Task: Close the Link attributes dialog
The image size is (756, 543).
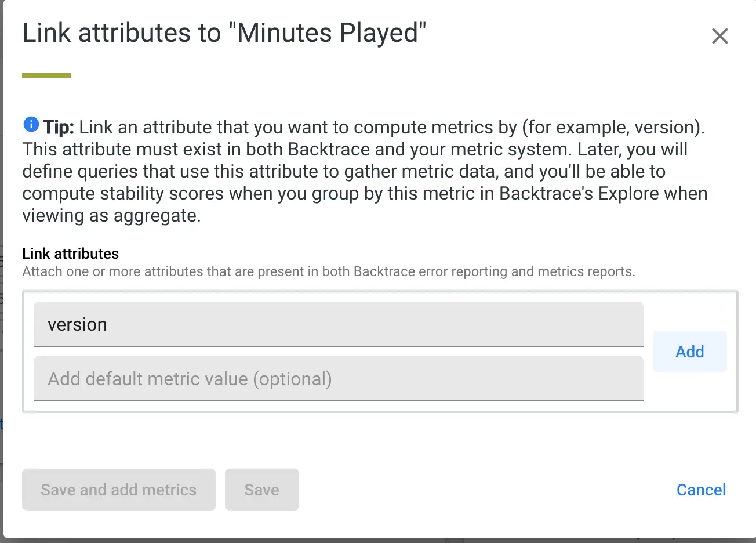Action: 719,36
